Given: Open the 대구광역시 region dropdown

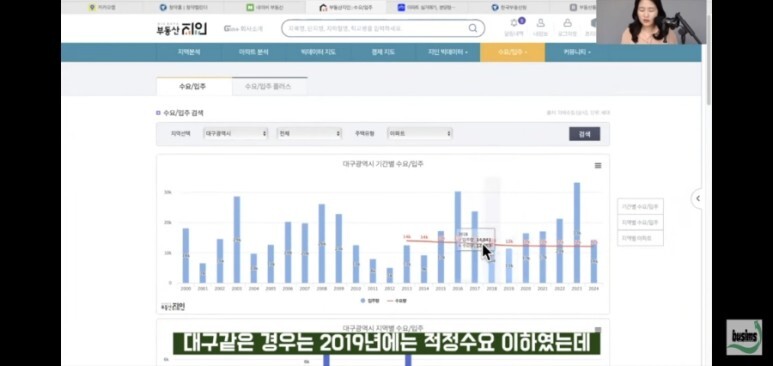Looking at the screenshot, I should pos(236,133).
